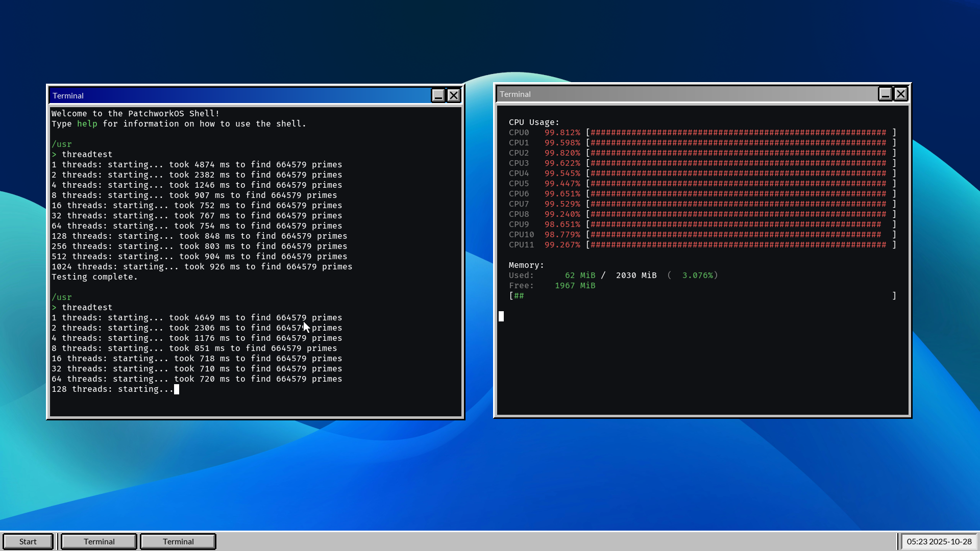This screenshot has height=551, width=980.
Task: Click the green help word in shell
Action: pyautogui.click(x=87, y=124)
